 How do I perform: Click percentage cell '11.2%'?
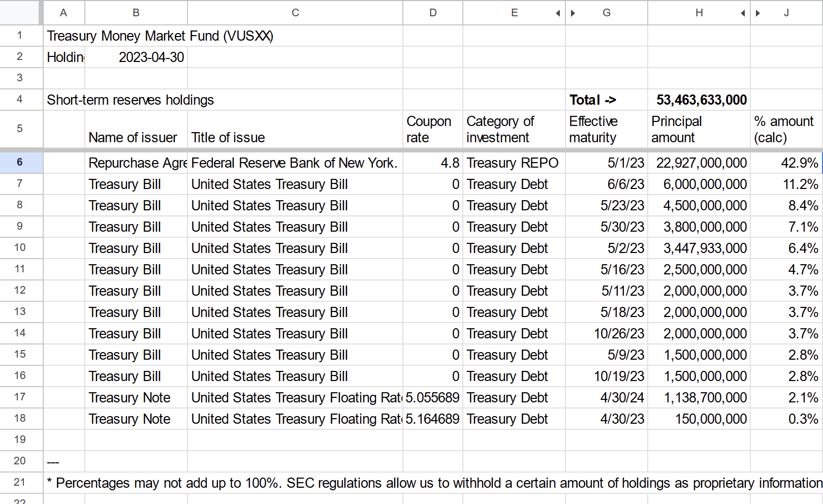click(x=786, y=184)
